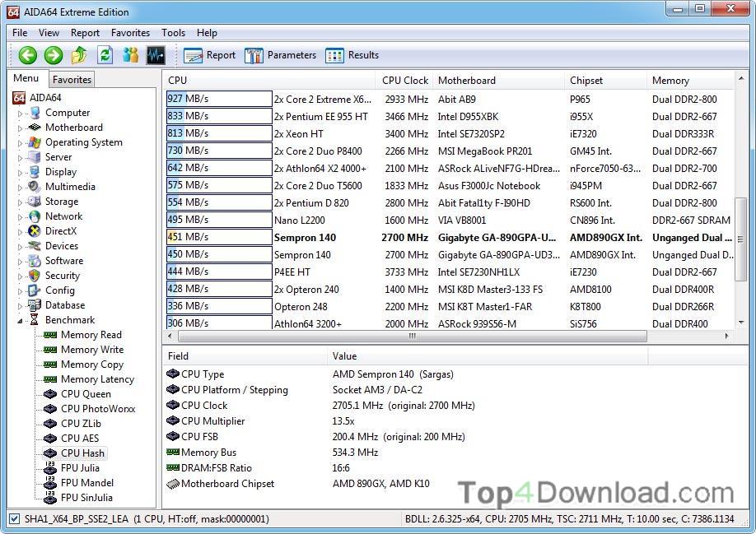The image size is (756, 534).
Task: Toggle the status bar checkbox
Action: [x=15, y=519]
